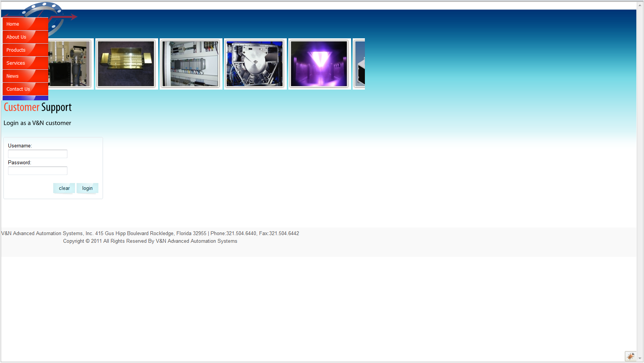Select Services in the navigation menu
This screenshot has height=363, width=644.
point(25,63)
